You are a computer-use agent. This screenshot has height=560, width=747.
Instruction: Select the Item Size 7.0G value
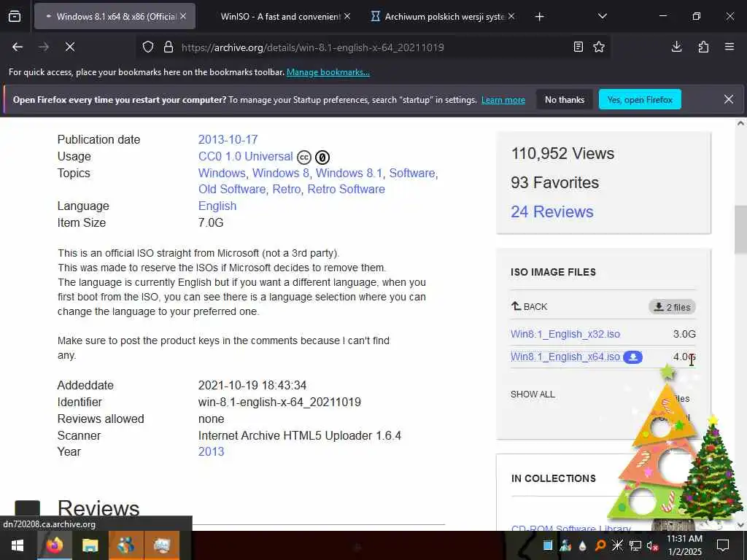[x=211, y=222]
